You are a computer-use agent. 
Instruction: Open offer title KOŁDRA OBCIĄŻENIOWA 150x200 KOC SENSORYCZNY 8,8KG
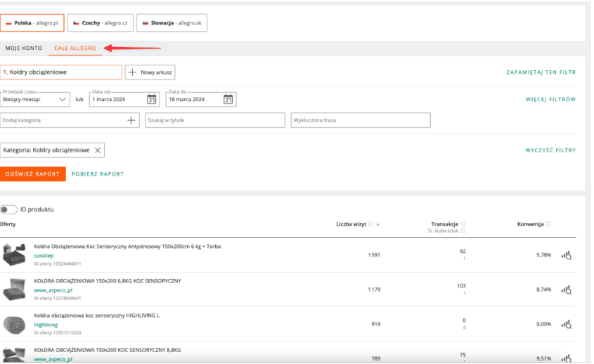click(x=108, y=350)
